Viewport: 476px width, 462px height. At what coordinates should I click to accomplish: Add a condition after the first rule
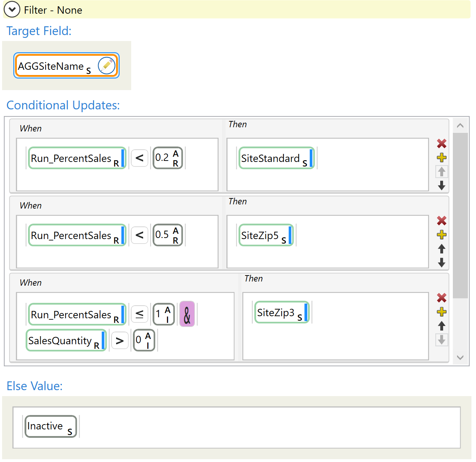[441, 158]
